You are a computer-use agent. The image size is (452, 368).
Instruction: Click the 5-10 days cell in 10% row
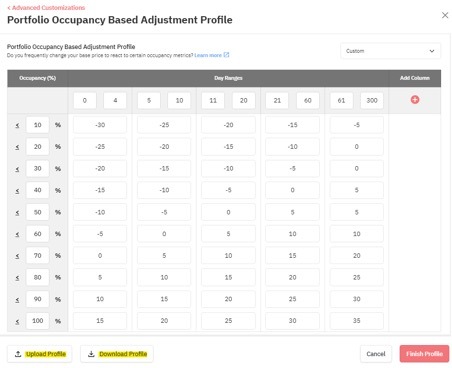(164, 125)
